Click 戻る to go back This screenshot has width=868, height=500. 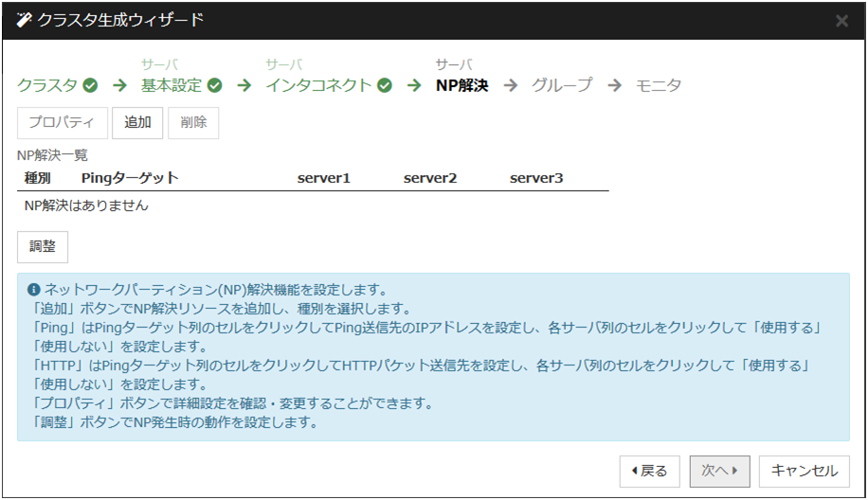649,471
